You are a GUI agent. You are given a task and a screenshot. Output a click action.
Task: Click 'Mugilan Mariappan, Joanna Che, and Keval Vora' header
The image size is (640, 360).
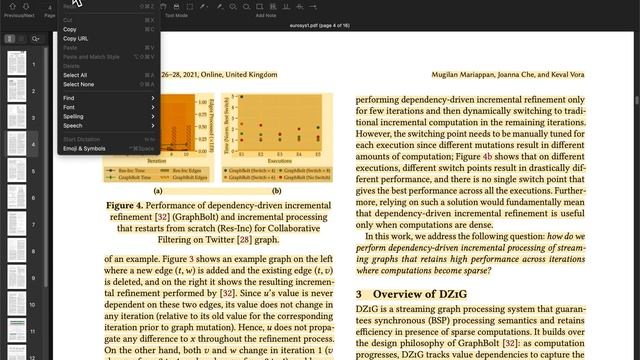click(x=508, y=75)
